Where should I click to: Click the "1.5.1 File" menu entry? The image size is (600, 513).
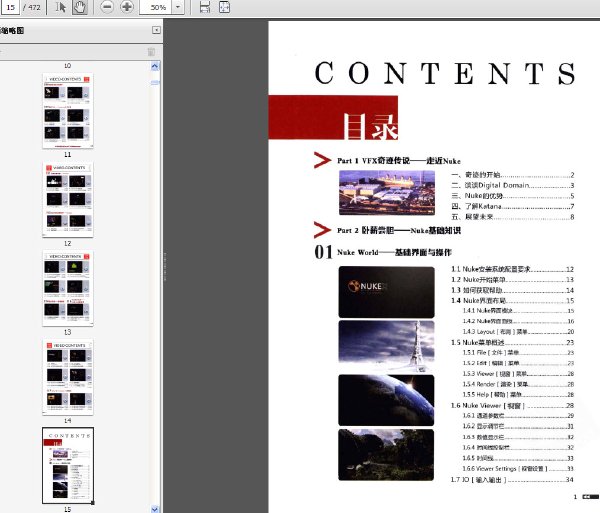coord(518,352)
